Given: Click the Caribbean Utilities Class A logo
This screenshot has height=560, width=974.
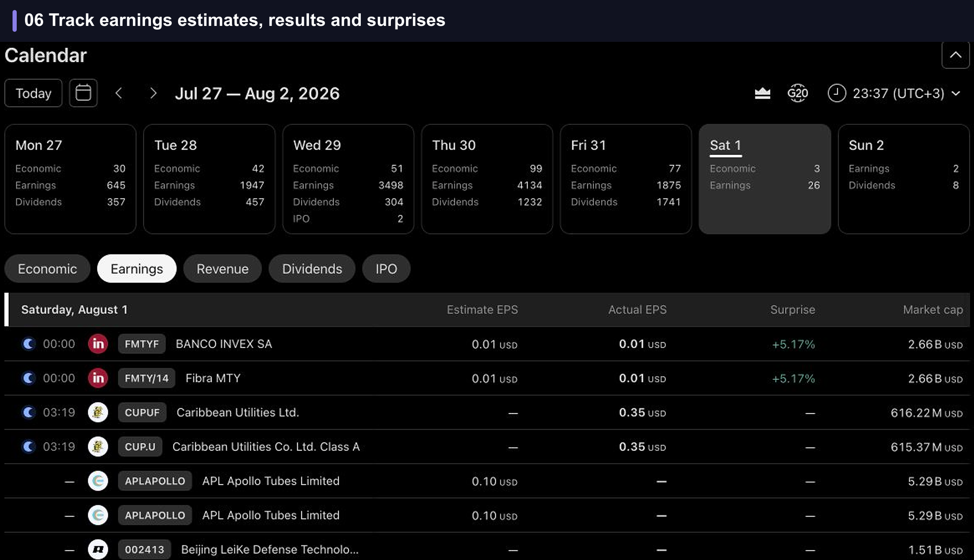Looking at the screenshot, I should click(x=98, y=447).
